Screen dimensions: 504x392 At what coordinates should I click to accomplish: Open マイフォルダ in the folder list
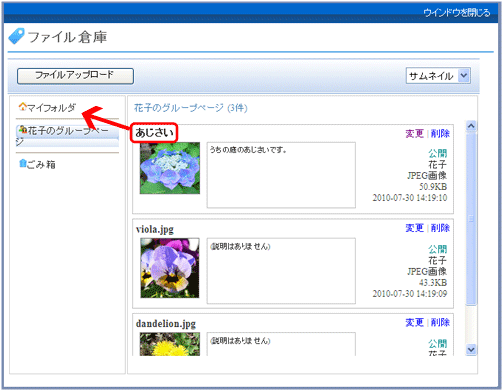[51, 107]
